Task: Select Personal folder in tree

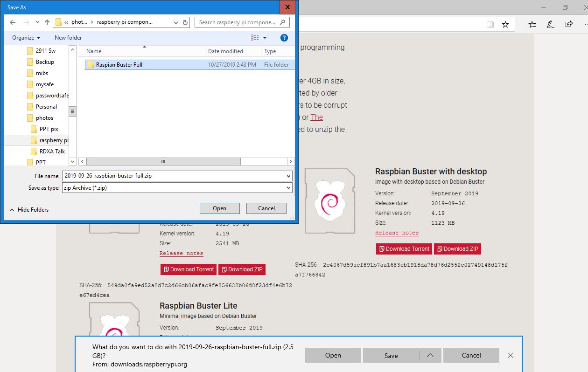Action: pyautogui.click(x=46, y=107)
